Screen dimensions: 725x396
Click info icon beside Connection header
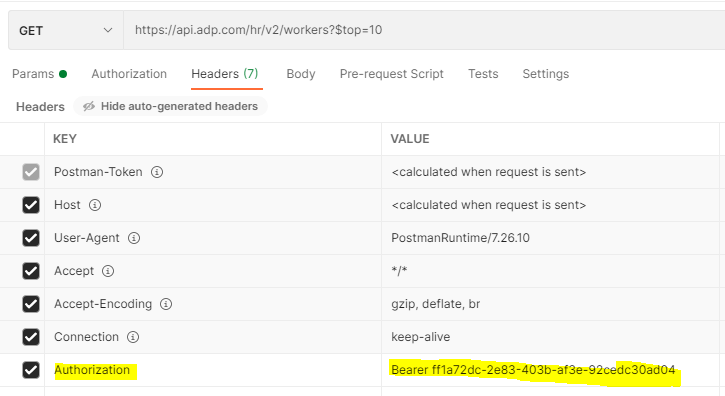[133, 337]
